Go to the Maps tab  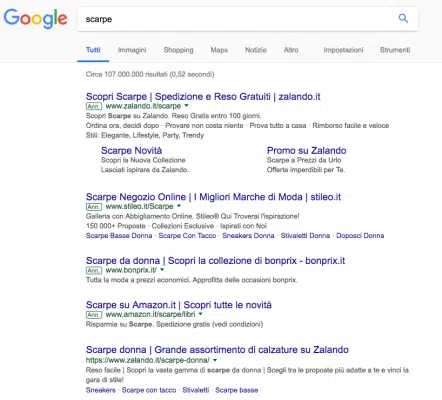(x=219, y=50)
